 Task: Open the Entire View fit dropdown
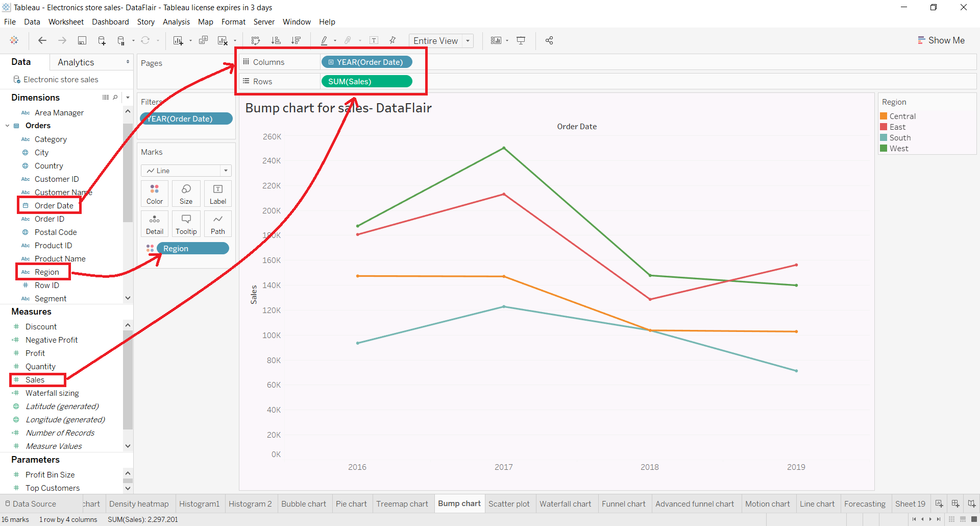[x=468, y=40]
